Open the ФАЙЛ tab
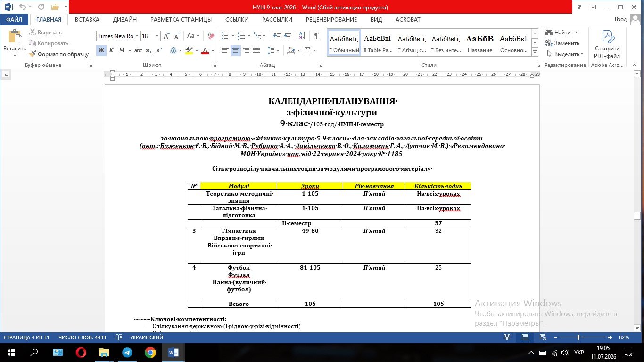The image size is (644, 362). tap(14, 20)
